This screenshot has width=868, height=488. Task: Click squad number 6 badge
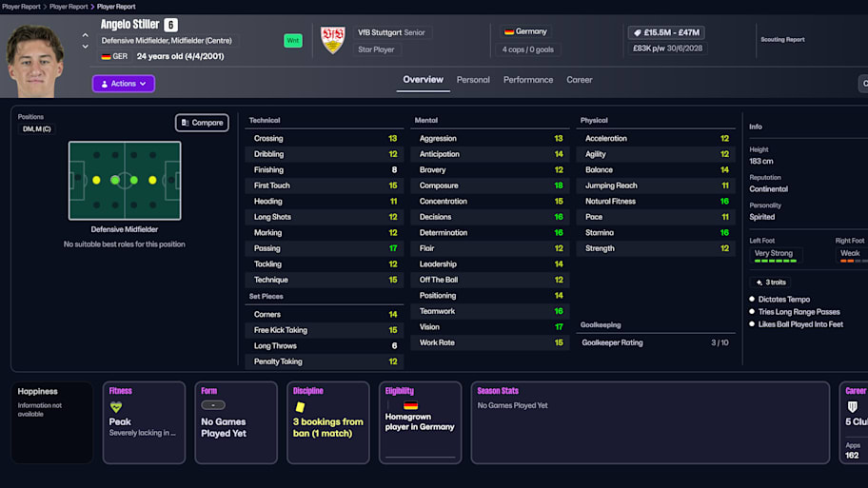pos(170,25)
